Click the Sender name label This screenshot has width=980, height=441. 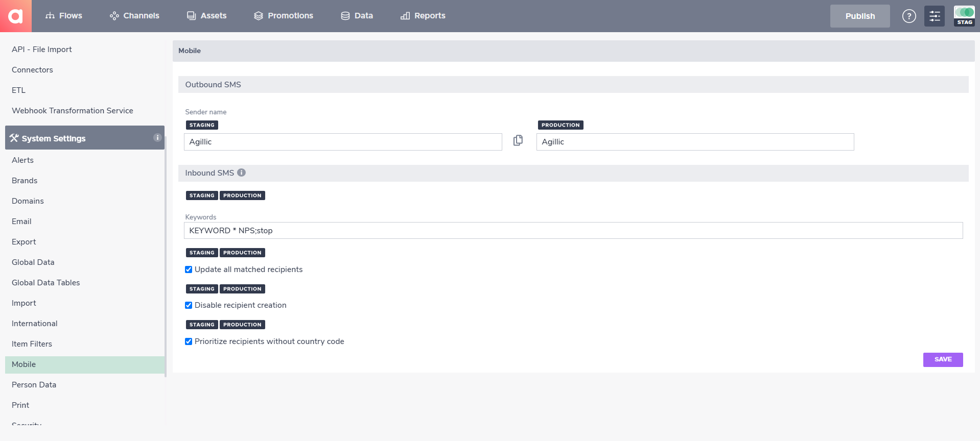206,112
